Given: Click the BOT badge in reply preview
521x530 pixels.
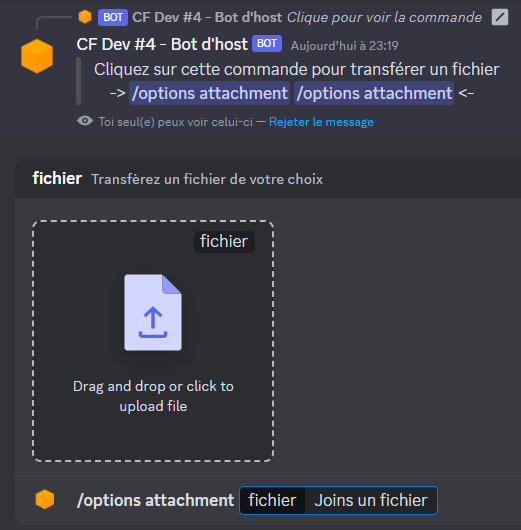Looking at the screenshot, I should tap(113, 17).
